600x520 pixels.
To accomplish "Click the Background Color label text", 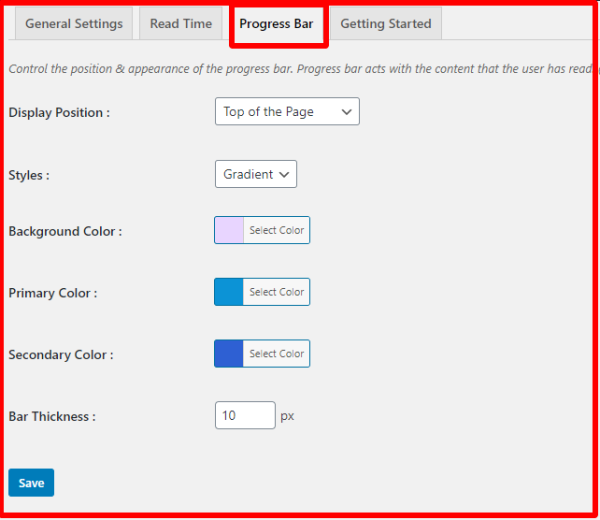I will tap(65, 231).
